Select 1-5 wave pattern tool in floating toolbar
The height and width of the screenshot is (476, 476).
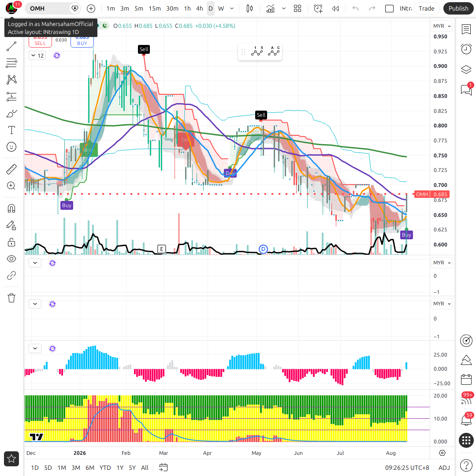[257, 52]
